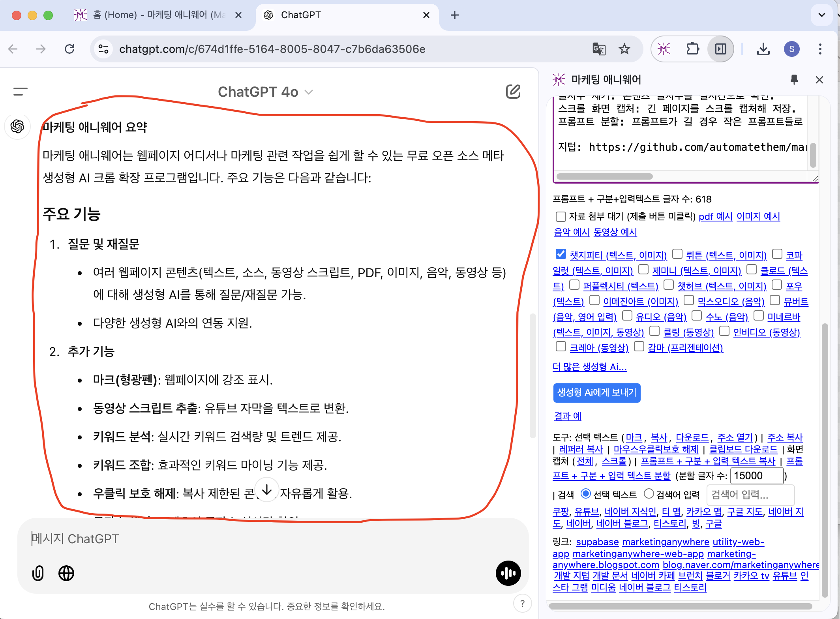Open a new browser tab
The width and height of the screenshot is (840, 619).
pyautogui.click(x=455, y=15)
